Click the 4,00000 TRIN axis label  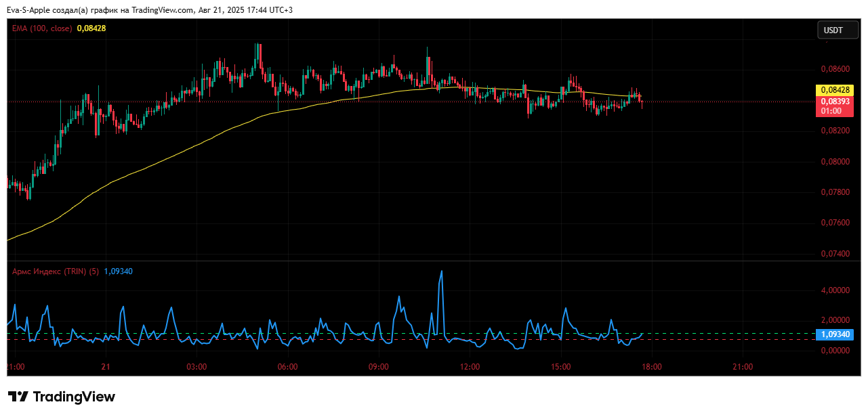835,290
